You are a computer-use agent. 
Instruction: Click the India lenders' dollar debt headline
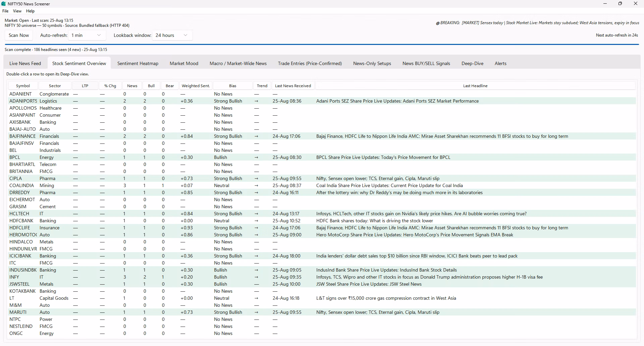417,256
